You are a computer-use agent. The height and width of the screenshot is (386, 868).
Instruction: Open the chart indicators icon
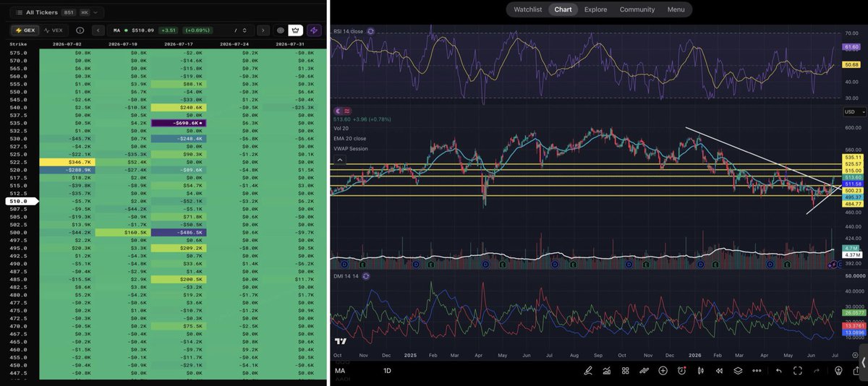tap(607, 371)
